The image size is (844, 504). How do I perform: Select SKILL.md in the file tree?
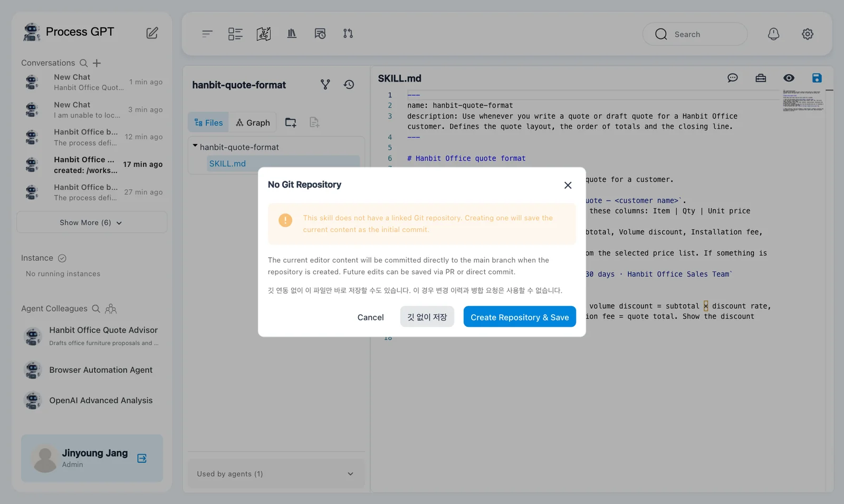[283, 163]
